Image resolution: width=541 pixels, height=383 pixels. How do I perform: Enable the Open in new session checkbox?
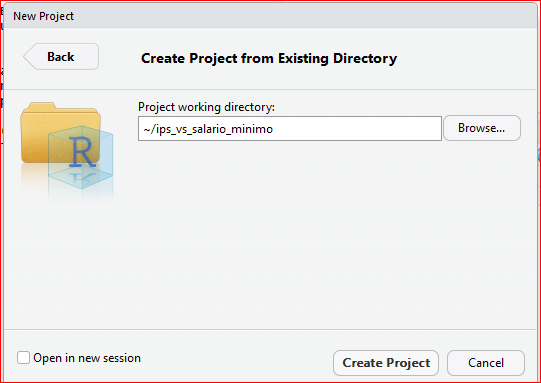(x=23, y=358)
